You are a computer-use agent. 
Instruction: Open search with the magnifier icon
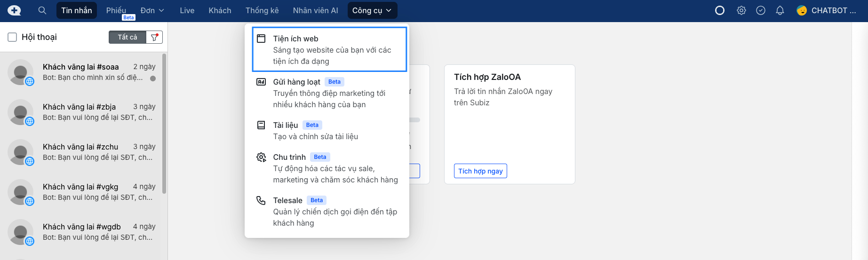tap(42, 10)
